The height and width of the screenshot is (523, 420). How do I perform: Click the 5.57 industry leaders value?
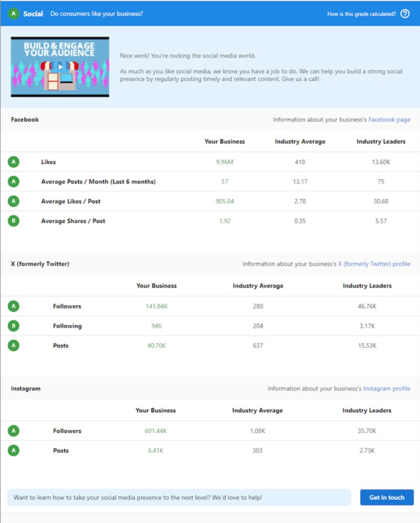click(x=381, y=221)
